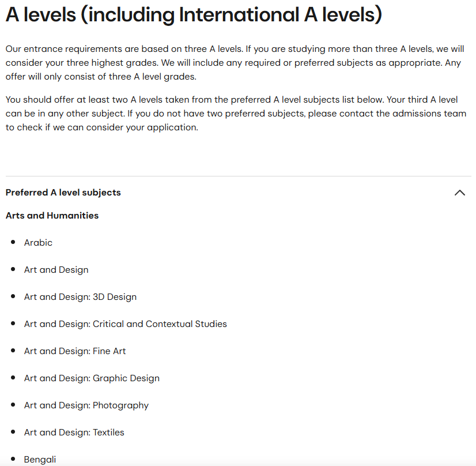Click the paragraph about entrance requirements
The width and height of the screenshot is (476, 466).
pyautogui.click(x=238, y=62)
